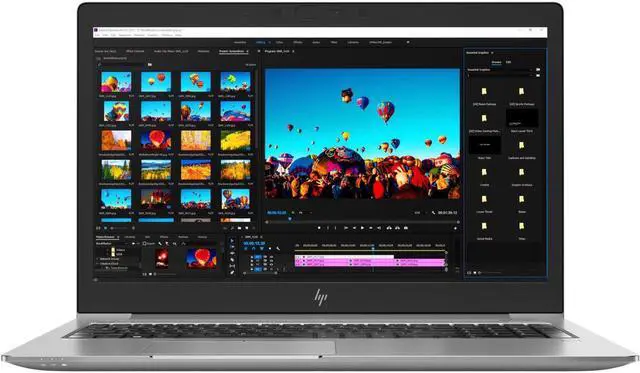This screenshot has height=373, width=640.
Task: Delete selected item with Project panel trash icon
Action: pyautogui.click(x=253, y=228)
